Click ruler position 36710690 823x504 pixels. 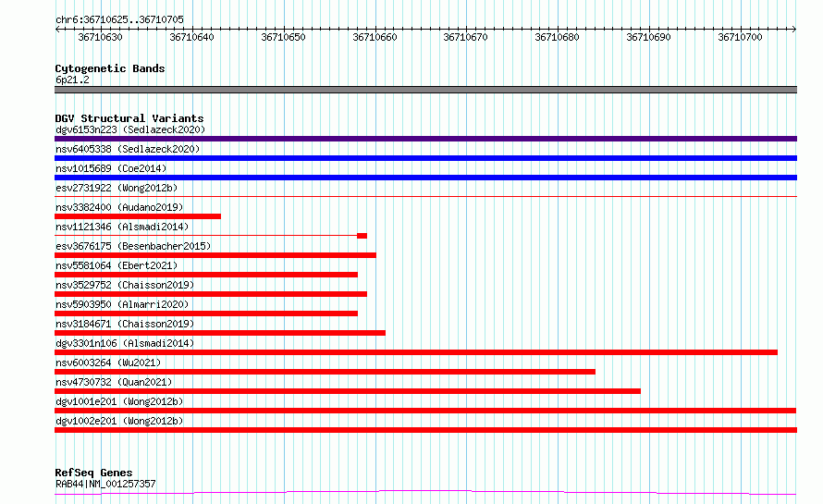click(x=649, y=37)
